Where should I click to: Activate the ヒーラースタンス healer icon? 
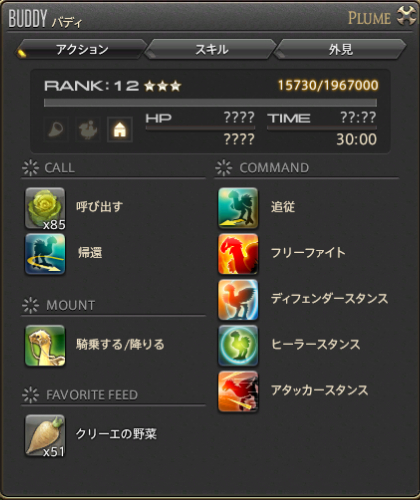click(x=238, y=345)
